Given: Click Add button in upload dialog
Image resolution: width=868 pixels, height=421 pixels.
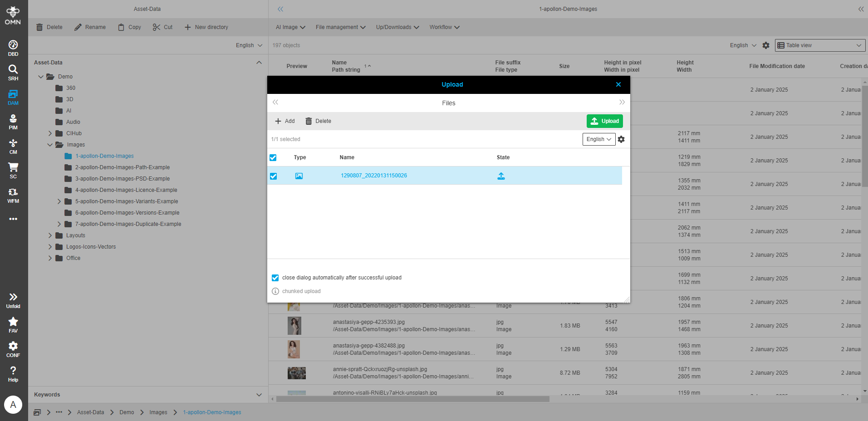Looking at the screenshot, I should pyautogui.click(x=285, y=121).
